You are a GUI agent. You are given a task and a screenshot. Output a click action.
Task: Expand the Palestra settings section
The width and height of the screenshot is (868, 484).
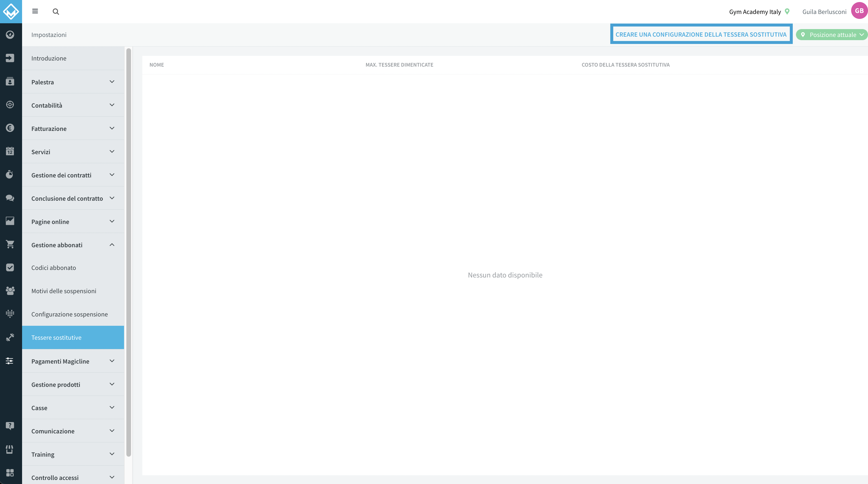[x=73, y=82]
